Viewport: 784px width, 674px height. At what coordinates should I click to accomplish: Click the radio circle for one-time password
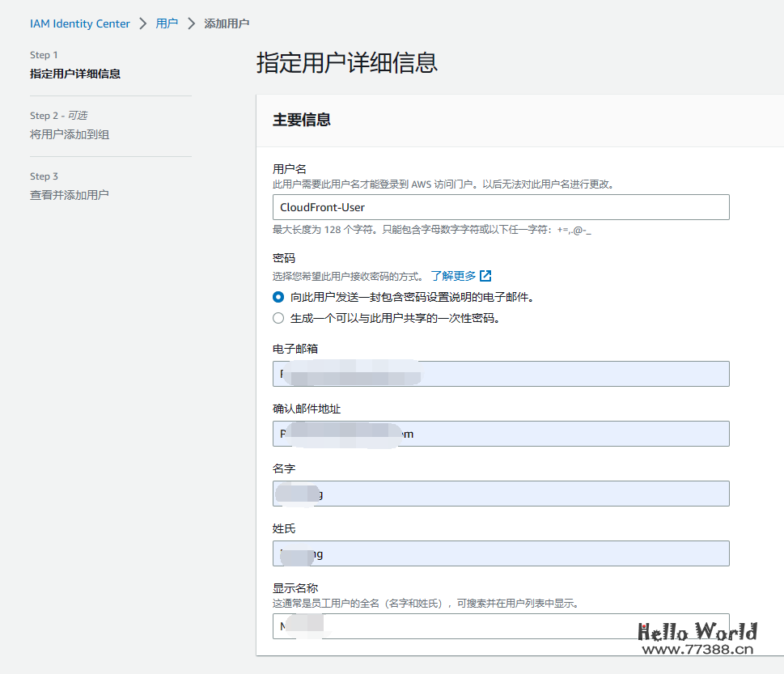click(x=278, y=317)
